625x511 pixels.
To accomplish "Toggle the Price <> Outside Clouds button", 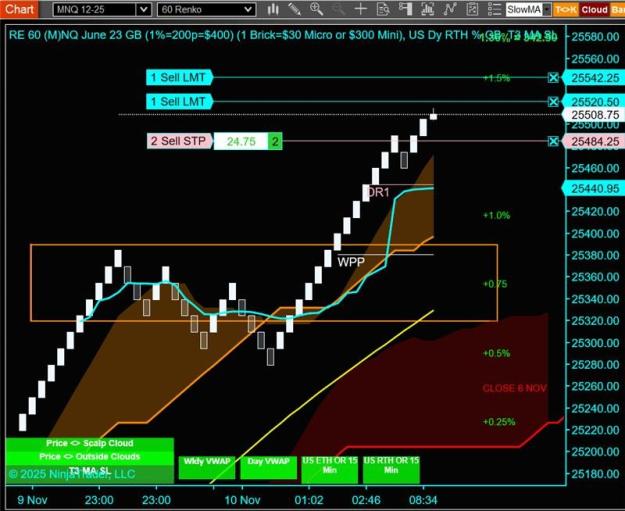I will [x=90, y=456].
